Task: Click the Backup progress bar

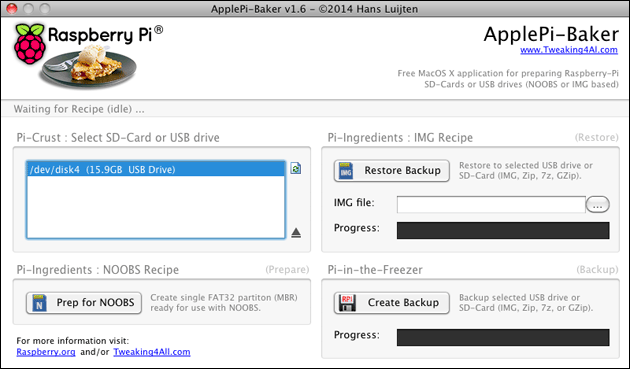Action: click(x=503, y=337)
